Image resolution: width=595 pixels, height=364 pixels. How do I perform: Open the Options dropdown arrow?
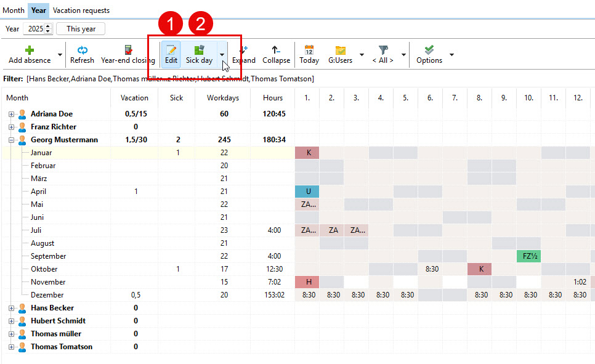click(x=451, y=55)
